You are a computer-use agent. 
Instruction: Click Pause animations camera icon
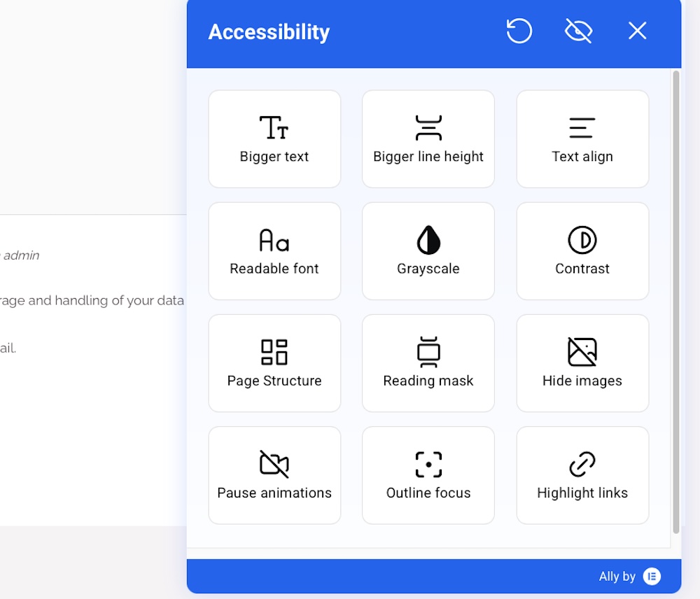pos(274,464)
